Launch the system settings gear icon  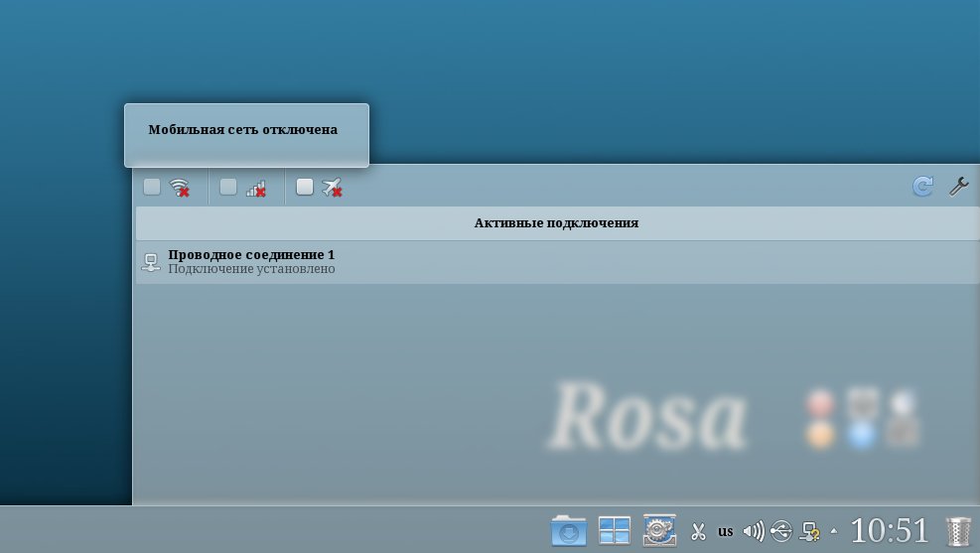coord(659,530)
